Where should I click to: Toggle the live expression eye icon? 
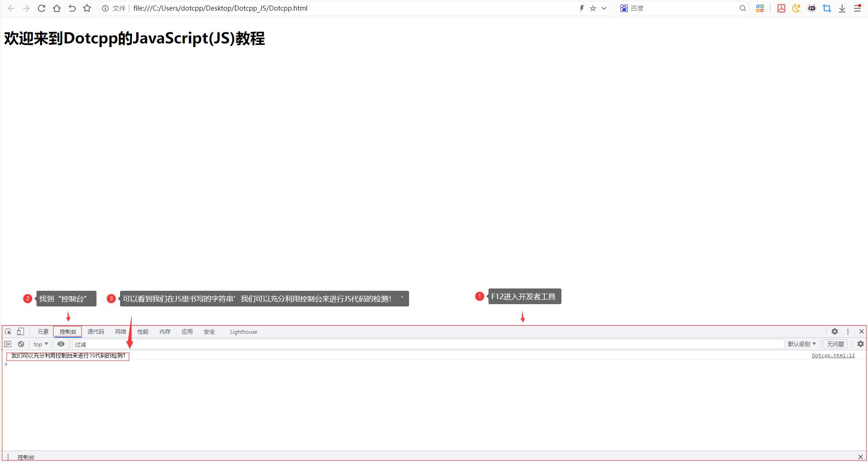[x=60, y=344]
